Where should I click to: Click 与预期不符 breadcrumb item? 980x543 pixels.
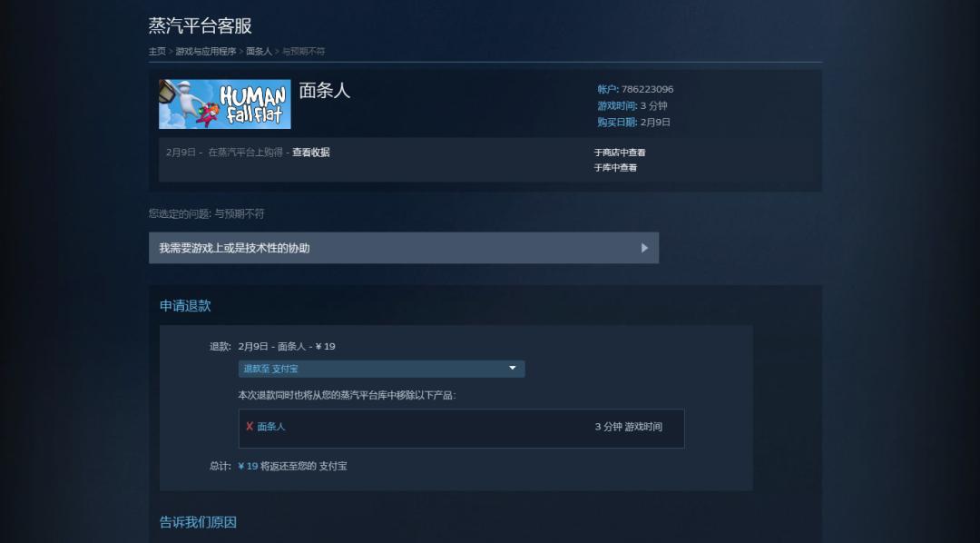click(x=303, y=51)
